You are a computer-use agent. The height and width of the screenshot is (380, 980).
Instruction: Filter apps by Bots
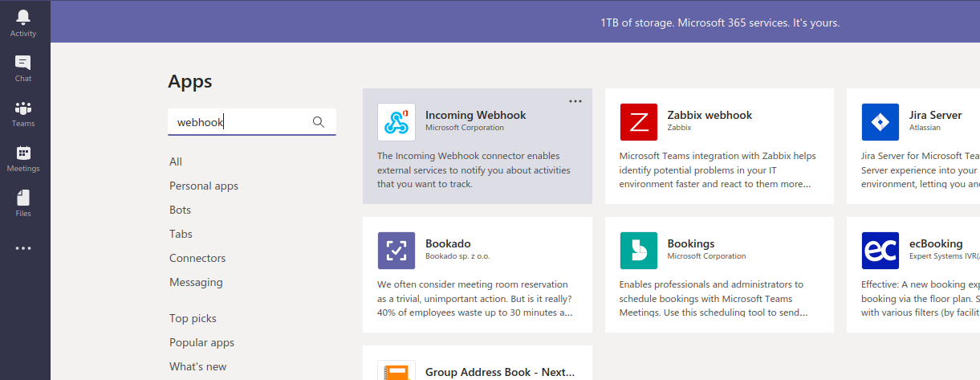(180, 210)
